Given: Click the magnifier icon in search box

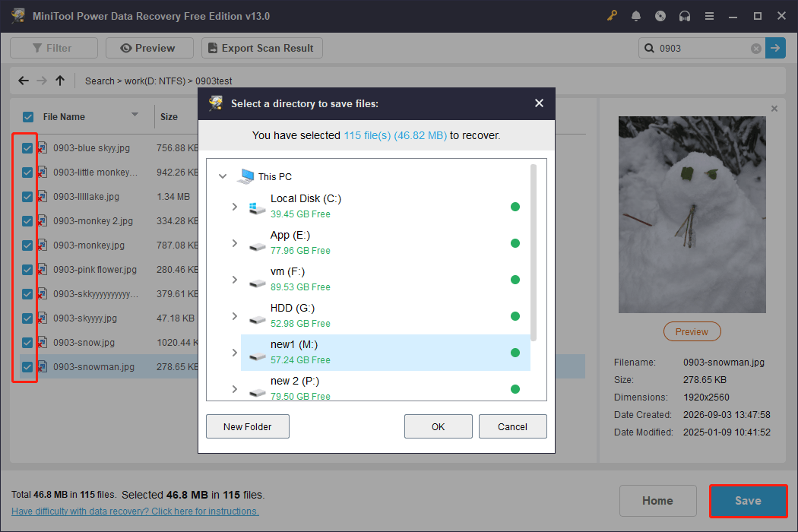Looking at the screenshot, I should point(649,49).
